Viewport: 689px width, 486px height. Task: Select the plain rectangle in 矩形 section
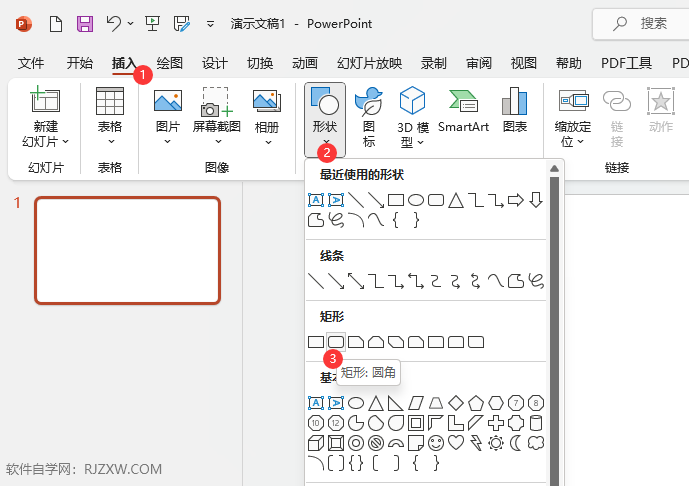316,342
